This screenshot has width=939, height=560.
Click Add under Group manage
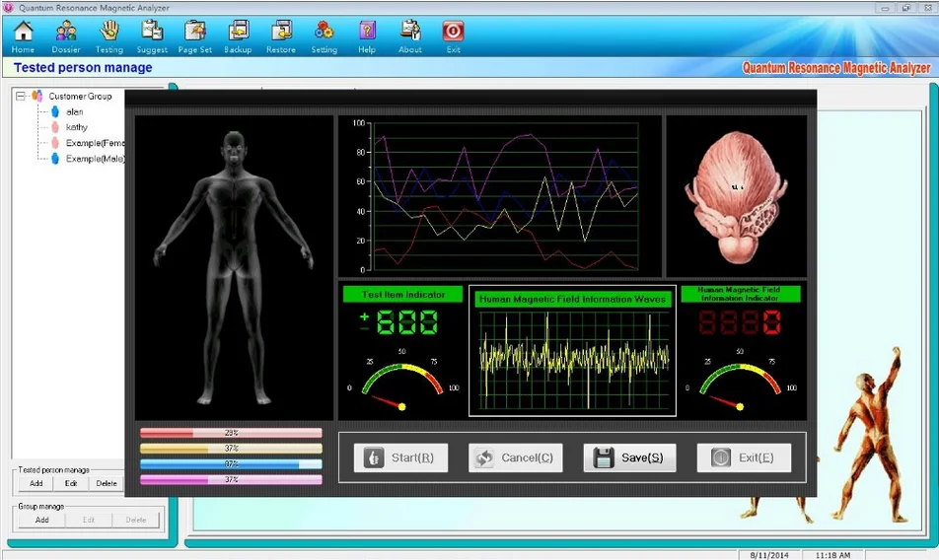tap(41, 520)
